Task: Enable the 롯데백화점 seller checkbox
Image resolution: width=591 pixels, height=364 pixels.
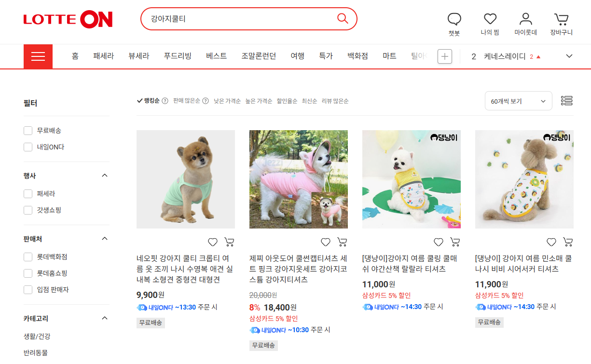Action: 27,257
